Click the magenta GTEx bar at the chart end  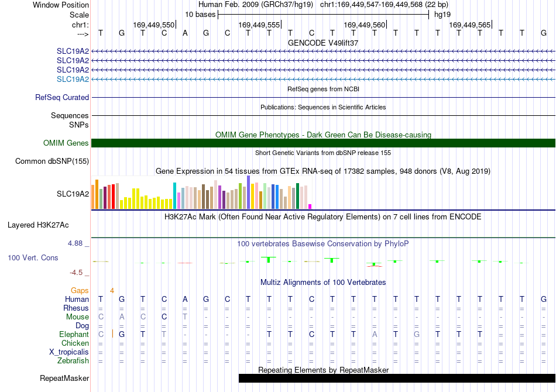pyautogui.click(x=310, y=207)
